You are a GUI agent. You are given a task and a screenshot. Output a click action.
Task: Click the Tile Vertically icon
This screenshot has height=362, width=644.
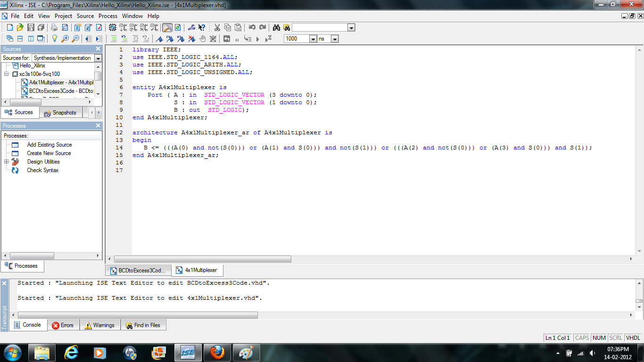[x=31, y=39]
